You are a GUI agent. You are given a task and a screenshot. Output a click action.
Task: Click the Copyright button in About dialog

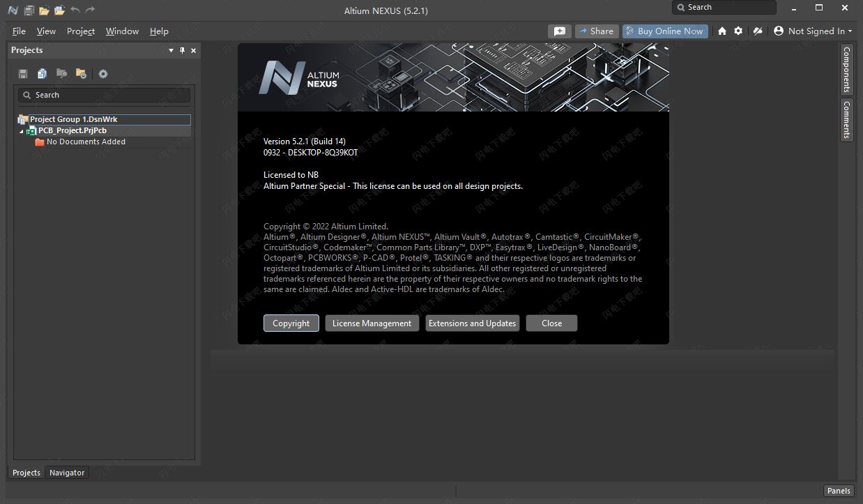291,323
